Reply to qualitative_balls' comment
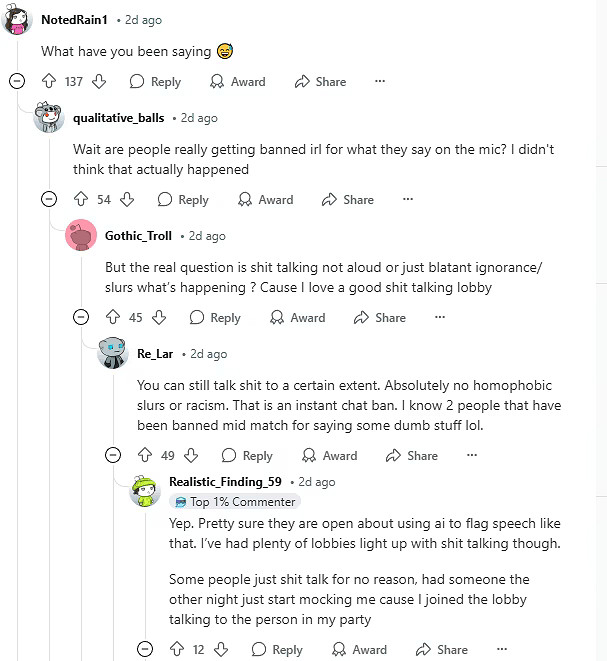The width and height of the screenshot is (607, 661). point(183,200)
